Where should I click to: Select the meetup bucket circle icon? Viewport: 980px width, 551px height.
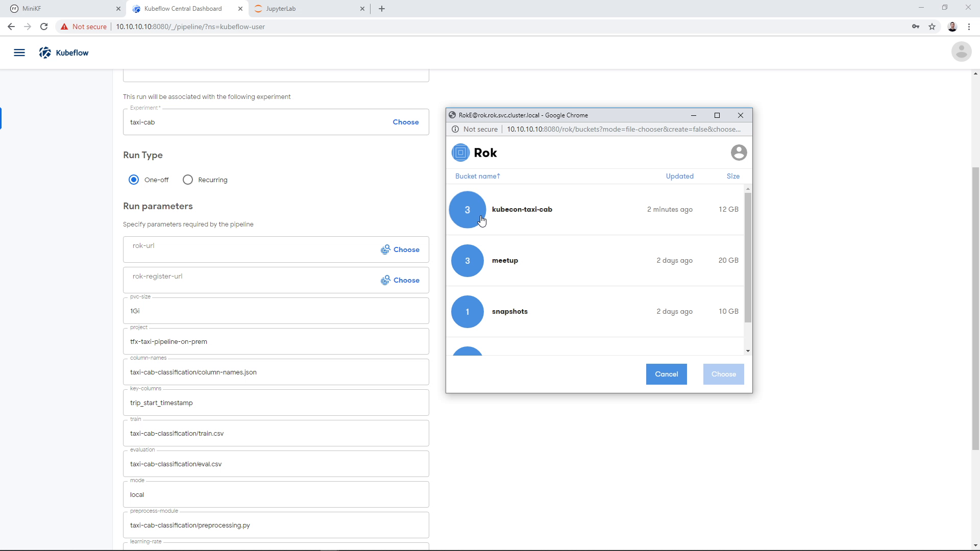[x=467, y=261]
